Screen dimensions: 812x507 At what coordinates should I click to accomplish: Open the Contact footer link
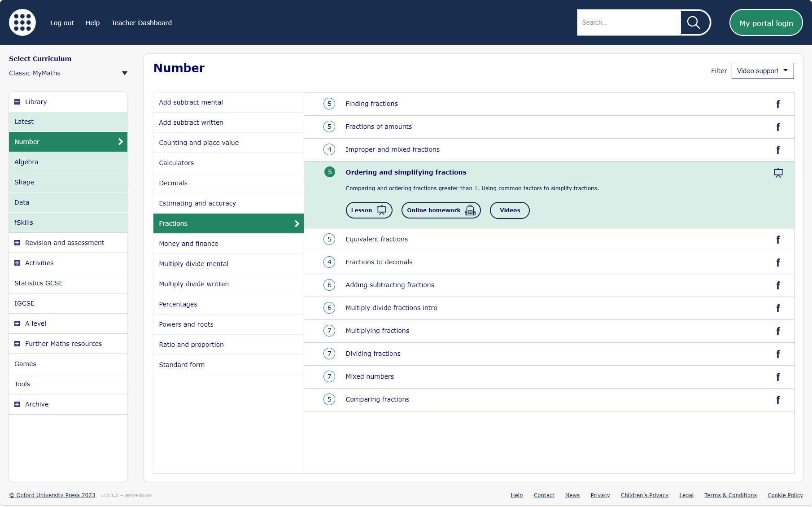tap(544, 495)
